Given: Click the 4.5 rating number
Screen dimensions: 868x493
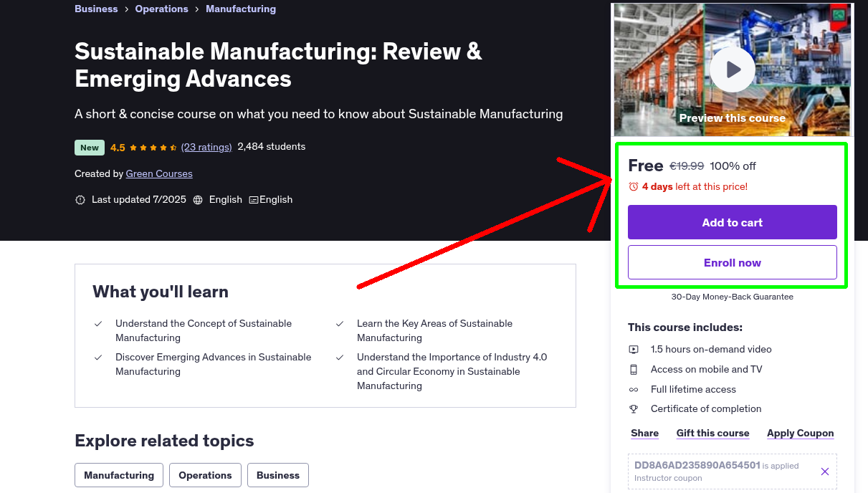Looking at the screenshot, I should [118, 148].
